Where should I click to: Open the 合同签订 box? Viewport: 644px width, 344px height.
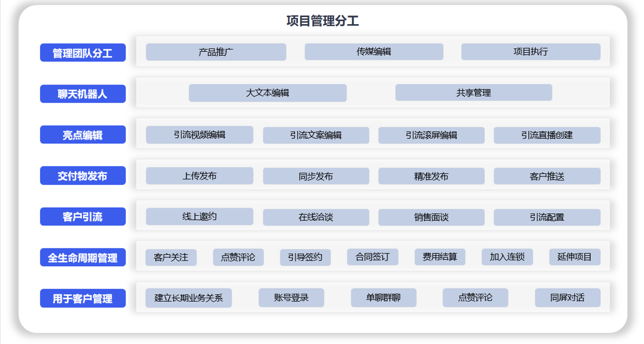[372, 257]
